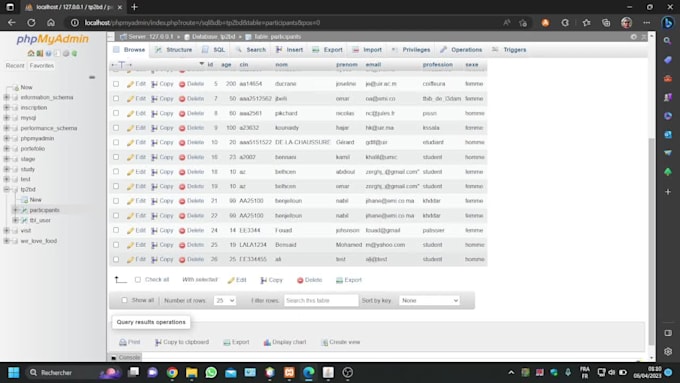Image resolution: width=680 pixels, height=383 pixels.
Task: Check the checkbox for row id 26
Action: 116,259
